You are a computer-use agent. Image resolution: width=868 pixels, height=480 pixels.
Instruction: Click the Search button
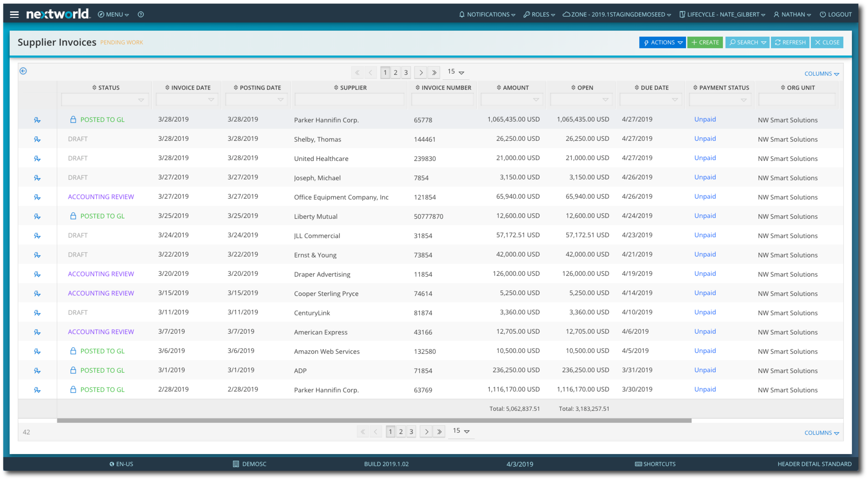747,42
